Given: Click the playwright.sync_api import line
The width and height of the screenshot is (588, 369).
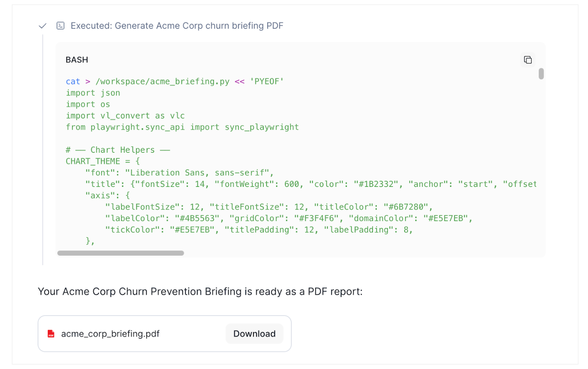Looking at the screenshot, I should click(x=182, y=127).
